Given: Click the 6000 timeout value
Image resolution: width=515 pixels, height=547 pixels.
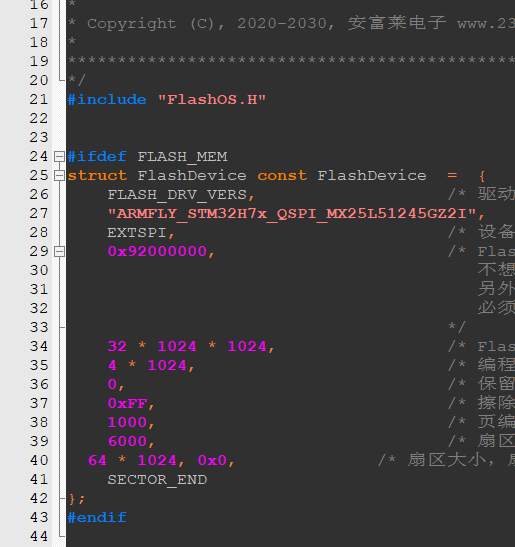Looking at the screenshot, I should 127,442.
